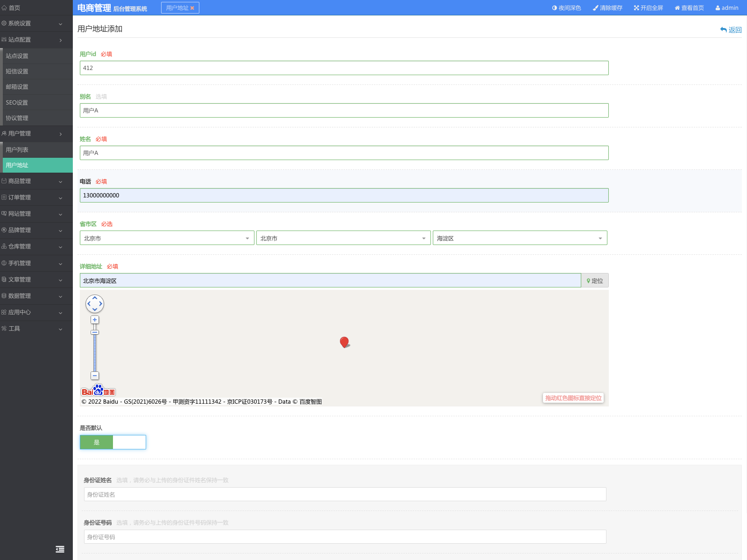The width and height of the screenshot is (747, 560).
Task: Click the 用户id input field
Action: point(344,68)
